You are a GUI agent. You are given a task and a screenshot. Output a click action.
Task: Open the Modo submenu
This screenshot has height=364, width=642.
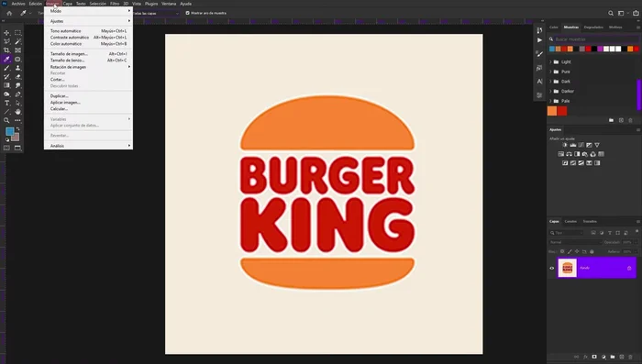(x=88, y=11)
